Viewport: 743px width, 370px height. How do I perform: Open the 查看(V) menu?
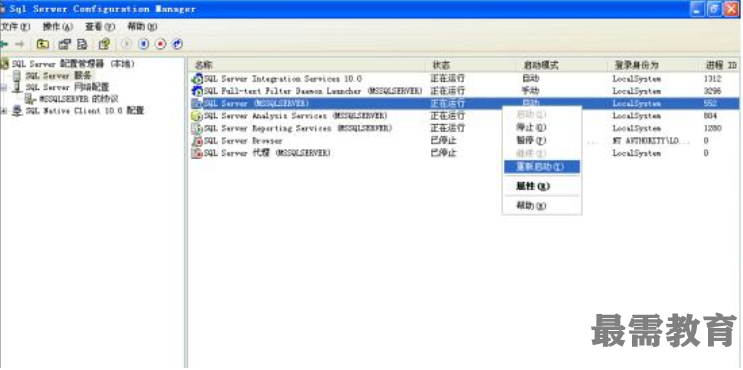coord(100,27)
